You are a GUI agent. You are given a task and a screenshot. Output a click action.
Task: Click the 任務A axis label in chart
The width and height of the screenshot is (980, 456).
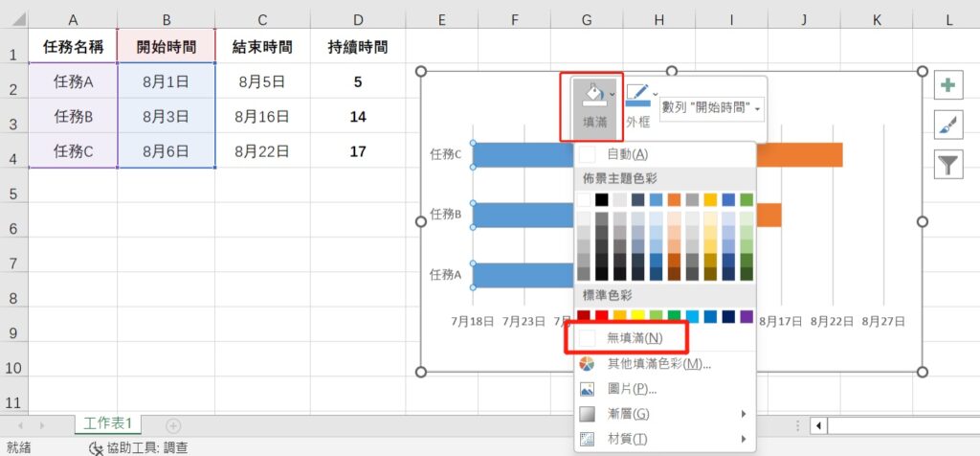tap(446, 275)
